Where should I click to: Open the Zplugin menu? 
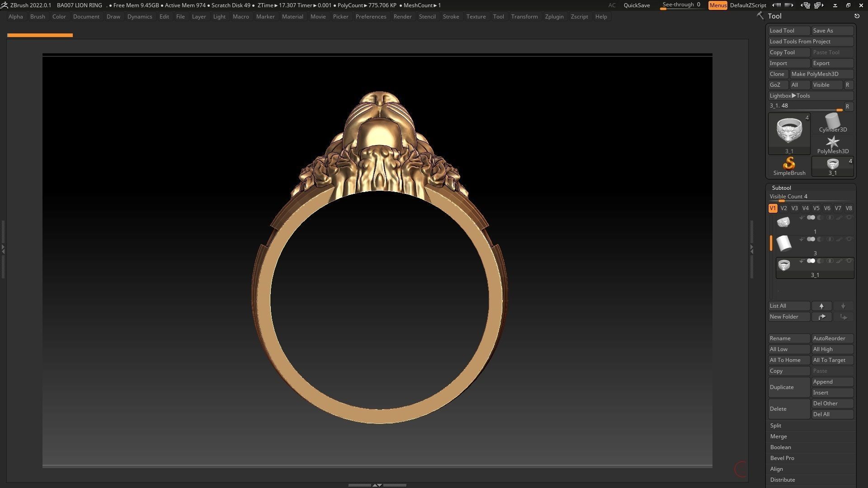554,17
